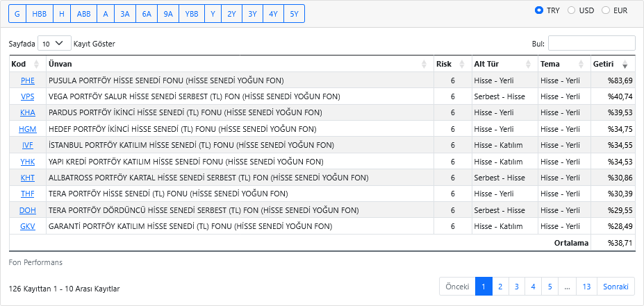The width and height of the screenshot is (644, 306).
Task: Click the ALLBATROSS PORTFÖY KARTAL fund title
Action: (208, 178)
